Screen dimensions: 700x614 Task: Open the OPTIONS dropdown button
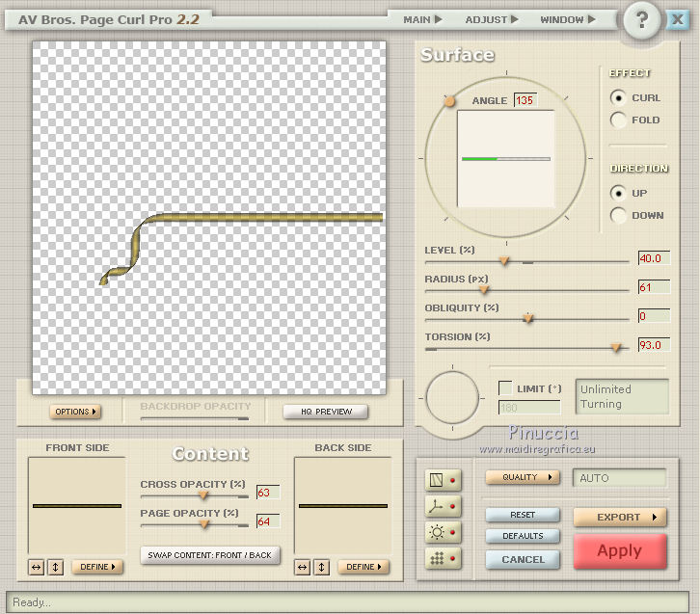pos(75,412)
